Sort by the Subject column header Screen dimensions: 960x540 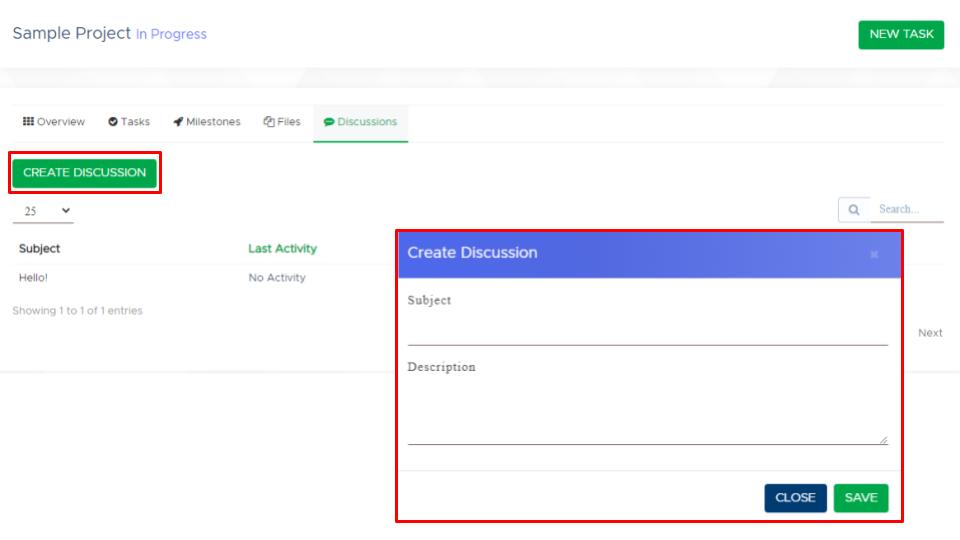40,249
